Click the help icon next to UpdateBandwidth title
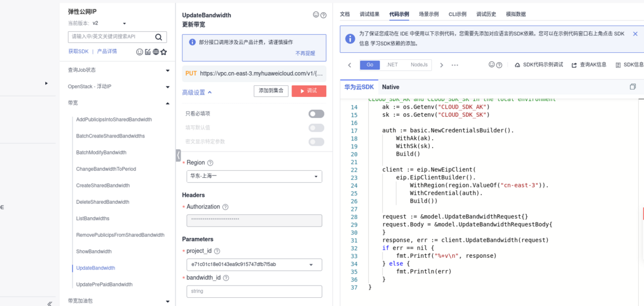The width and height of the screenshot is (644, 306). click(323, 15)
